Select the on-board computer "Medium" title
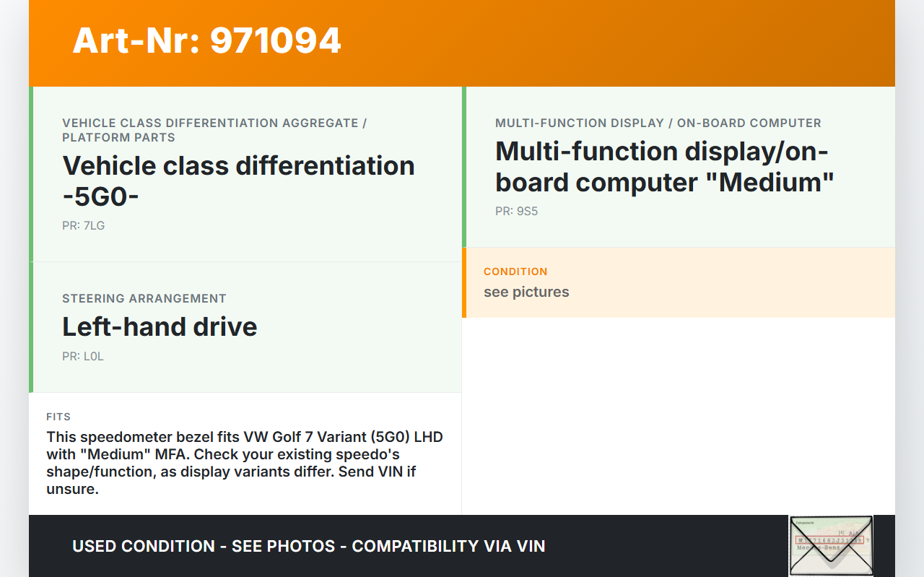924x577 pixels. [664, 166]
